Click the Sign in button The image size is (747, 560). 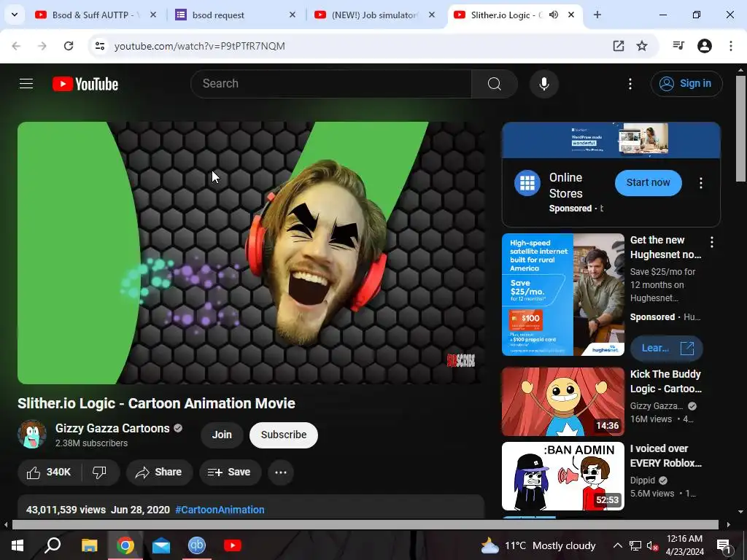pos(686,83)
